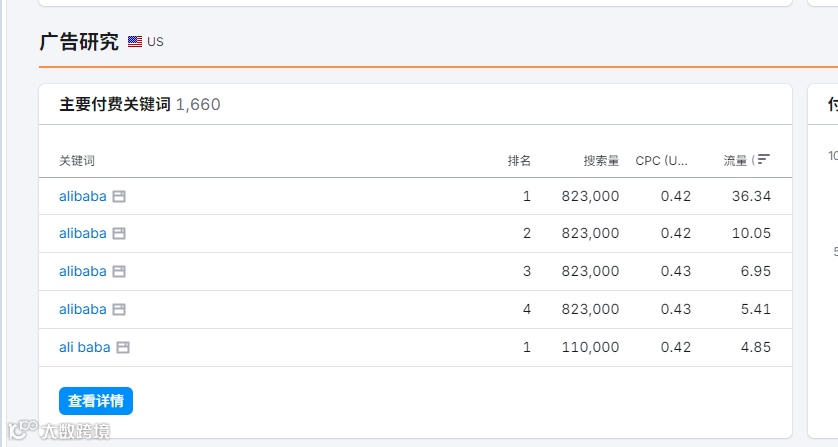This screenshot has height=447, width=838.
Task: Click the 查看详情 button
Action: [x=96, y=401]
